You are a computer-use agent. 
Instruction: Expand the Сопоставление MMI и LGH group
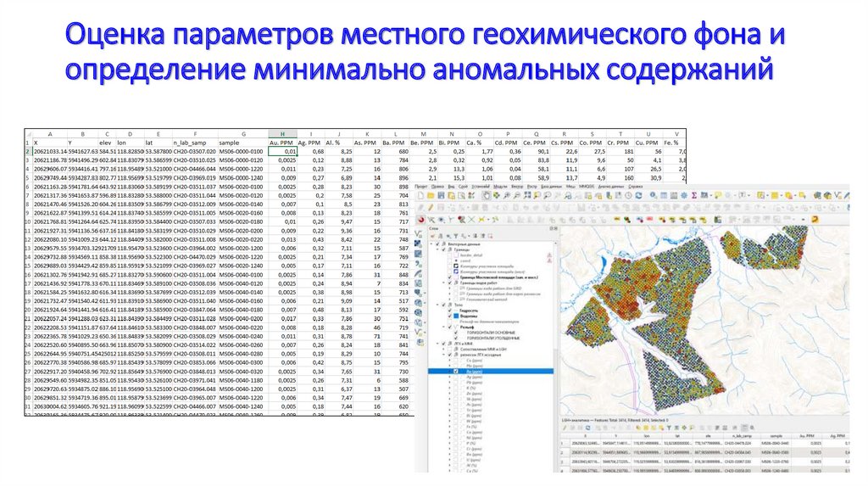pos(443,349)
